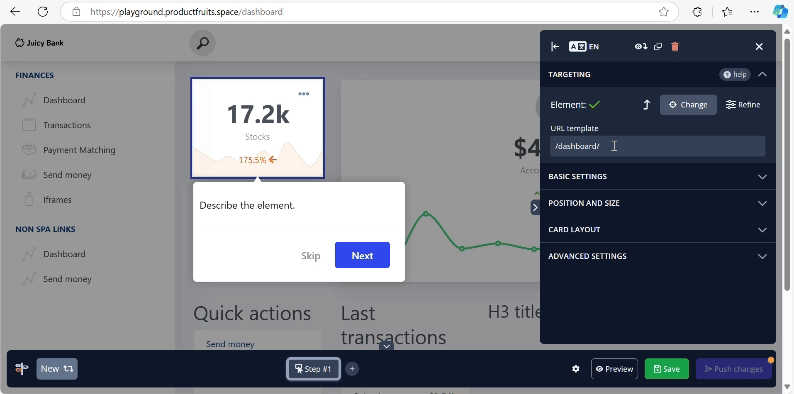
Task: Select the Step #1 tab
Action: coord(313,369)
